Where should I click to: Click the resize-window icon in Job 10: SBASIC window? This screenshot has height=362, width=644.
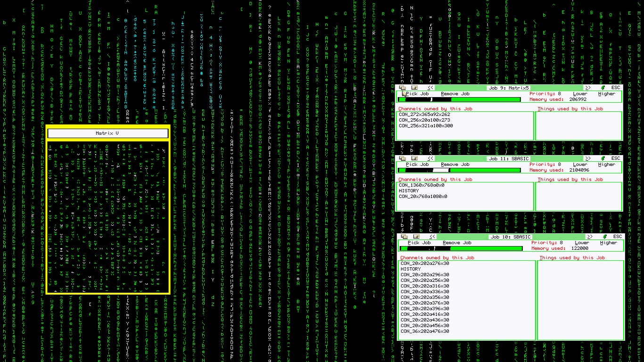[x=416, y=237]
